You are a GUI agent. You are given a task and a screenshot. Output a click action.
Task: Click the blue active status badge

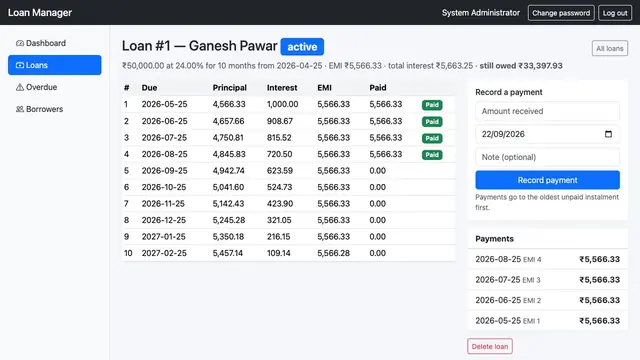[x=302, y=47]
